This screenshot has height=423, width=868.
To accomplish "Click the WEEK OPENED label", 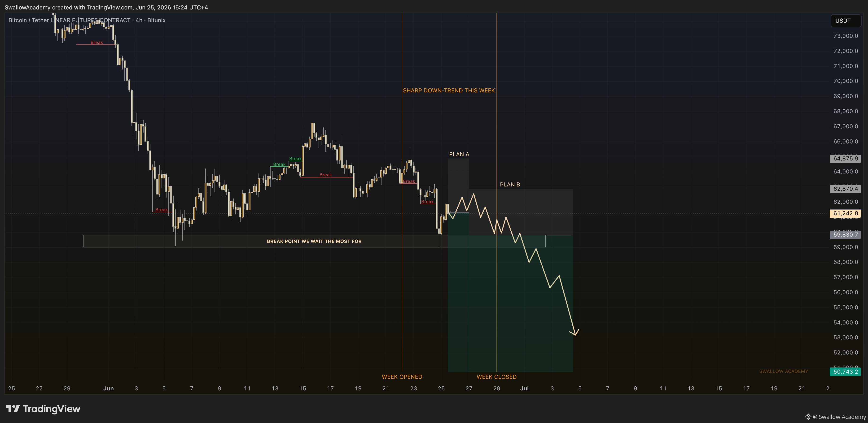I will (402, 377).
